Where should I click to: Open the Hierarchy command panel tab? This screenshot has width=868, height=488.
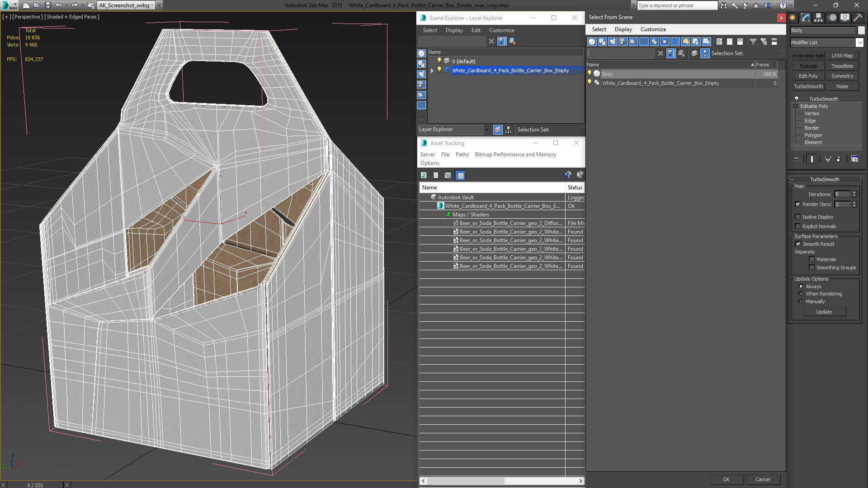[819, 18]
